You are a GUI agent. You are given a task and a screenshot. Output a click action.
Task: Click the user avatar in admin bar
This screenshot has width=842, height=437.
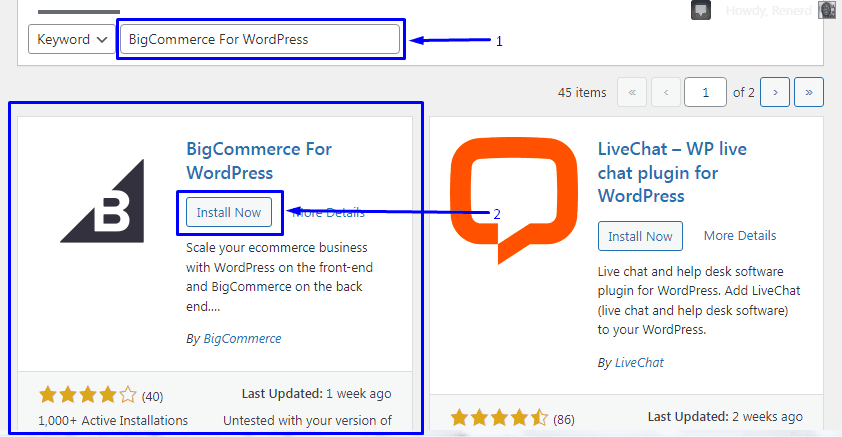click(x=827, y=10)
